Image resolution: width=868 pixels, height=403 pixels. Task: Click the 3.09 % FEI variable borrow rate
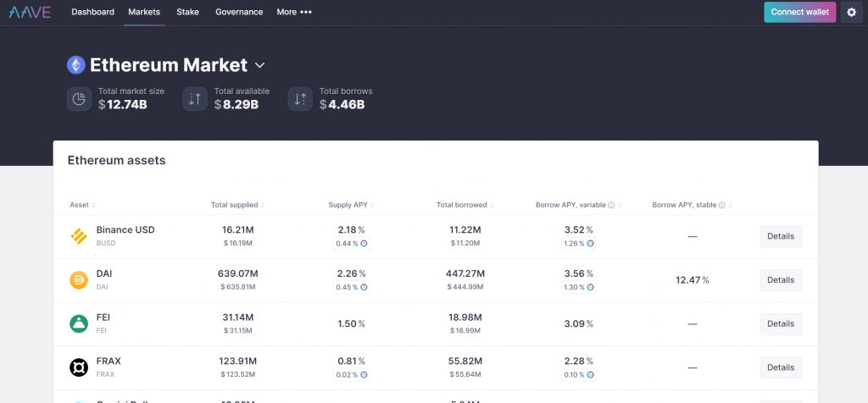click(578, 324)
